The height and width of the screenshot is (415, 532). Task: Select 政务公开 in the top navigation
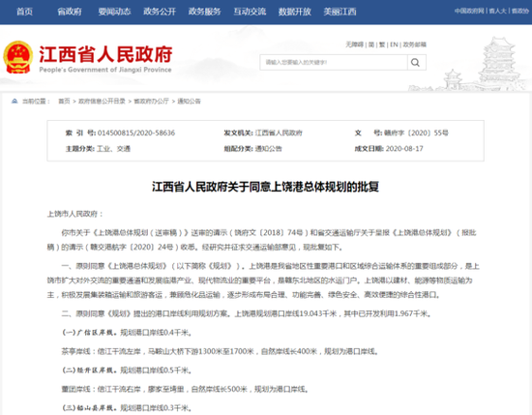[x=160, y=12]
